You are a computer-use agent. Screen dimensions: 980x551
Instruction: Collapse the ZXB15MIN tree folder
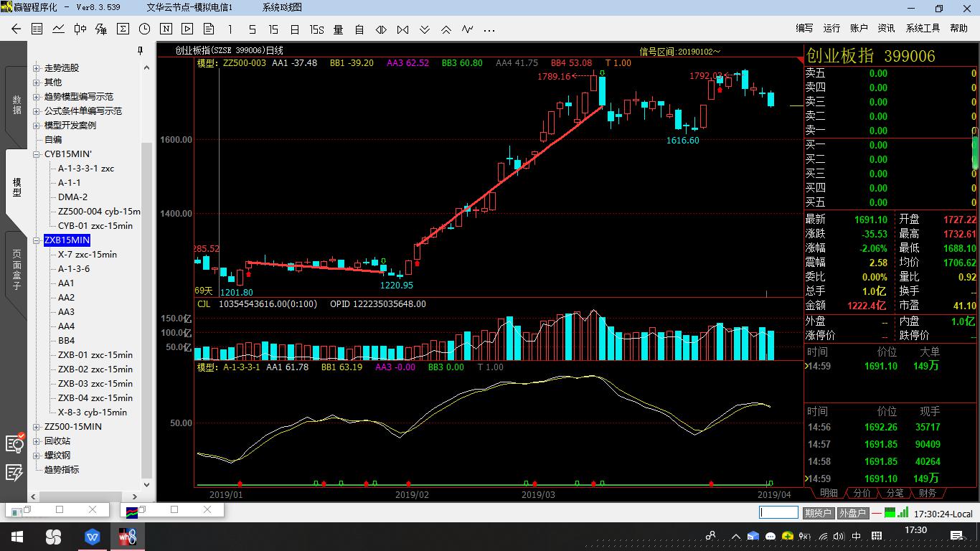[x=37, y=240]
